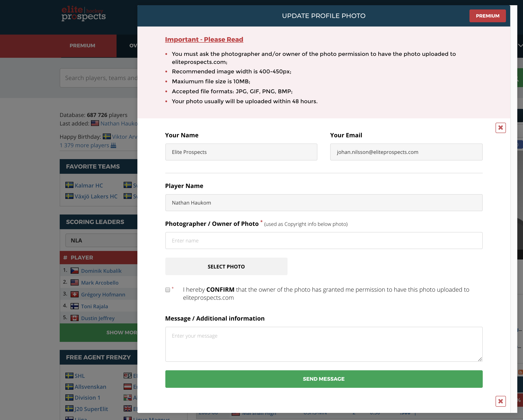Open the Växjö Lakers HC team link
This screenshot has height=420, width=523.
pyautogui.click(x=96, y=196)
